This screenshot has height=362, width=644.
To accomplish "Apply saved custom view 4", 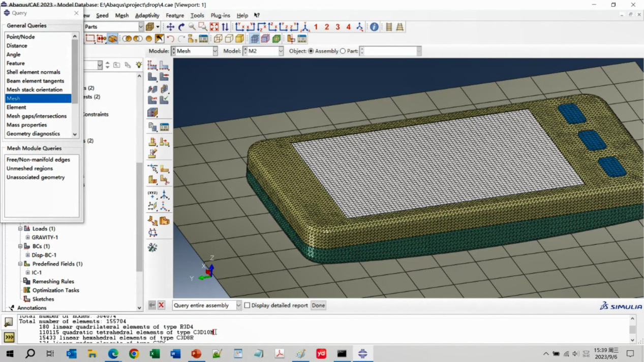I will 348,27.
